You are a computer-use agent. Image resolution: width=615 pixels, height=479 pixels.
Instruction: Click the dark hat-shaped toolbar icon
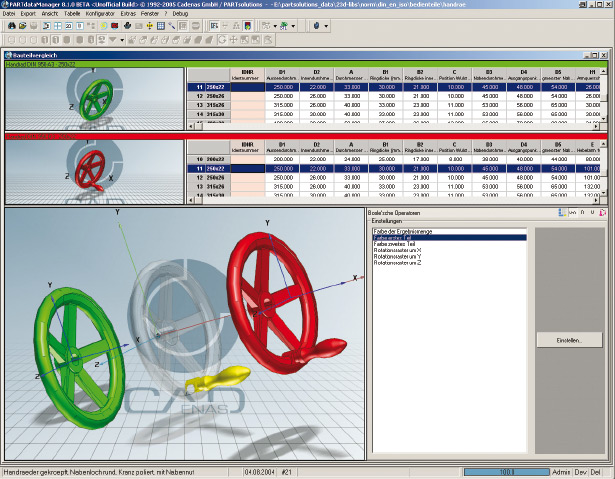pyautogui.click(x=128, y=25)
